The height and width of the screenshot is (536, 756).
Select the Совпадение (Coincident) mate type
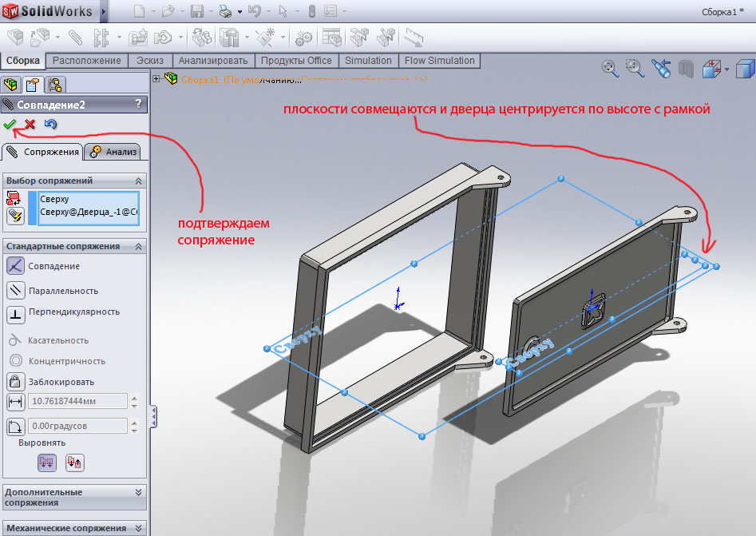[x=15, y=267]
